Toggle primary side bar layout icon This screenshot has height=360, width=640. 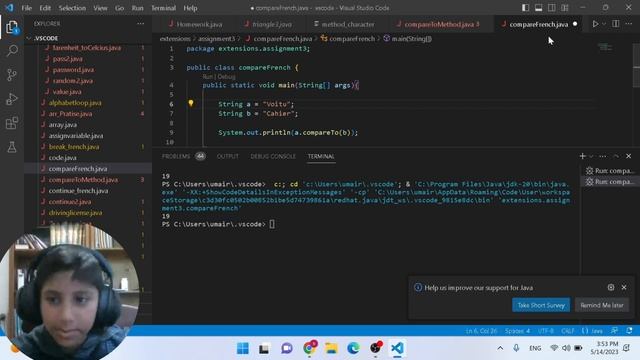[x=525, y=8]
